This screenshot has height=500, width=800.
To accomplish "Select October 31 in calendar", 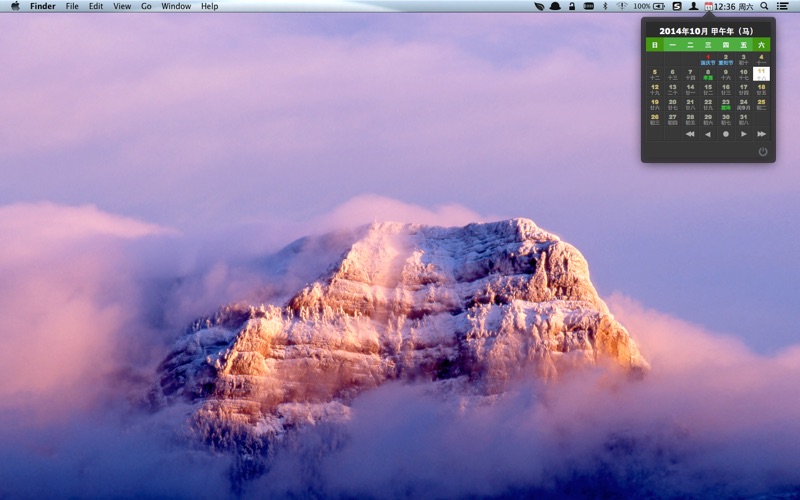I will tap(743, 119).
